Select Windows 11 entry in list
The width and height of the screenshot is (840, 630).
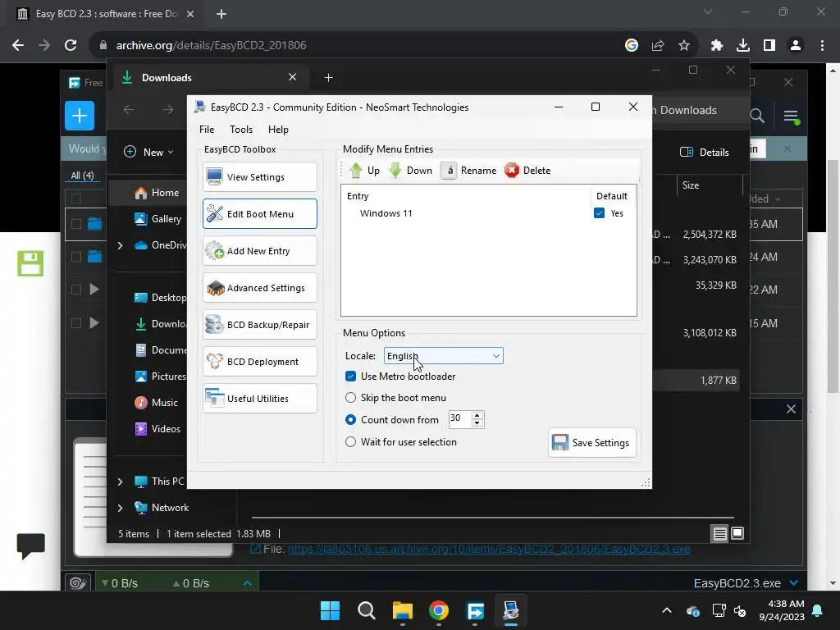[x=386, y=213]
